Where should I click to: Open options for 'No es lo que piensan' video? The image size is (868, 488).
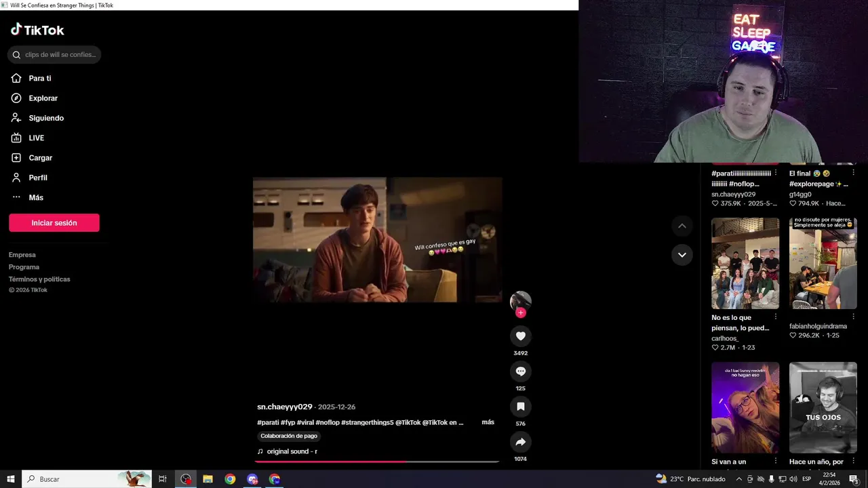(x=776, y=317)
